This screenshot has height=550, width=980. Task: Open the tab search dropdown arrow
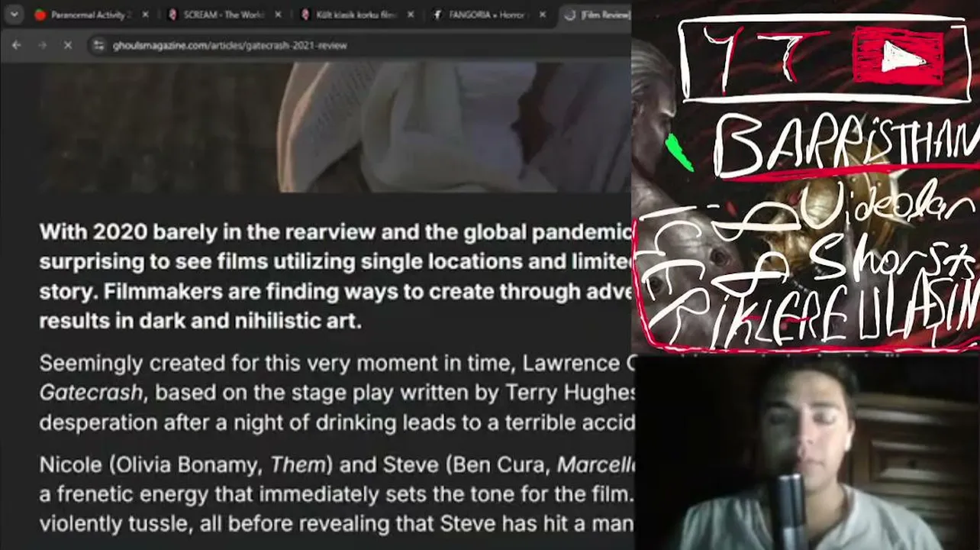tap(13, 15)
